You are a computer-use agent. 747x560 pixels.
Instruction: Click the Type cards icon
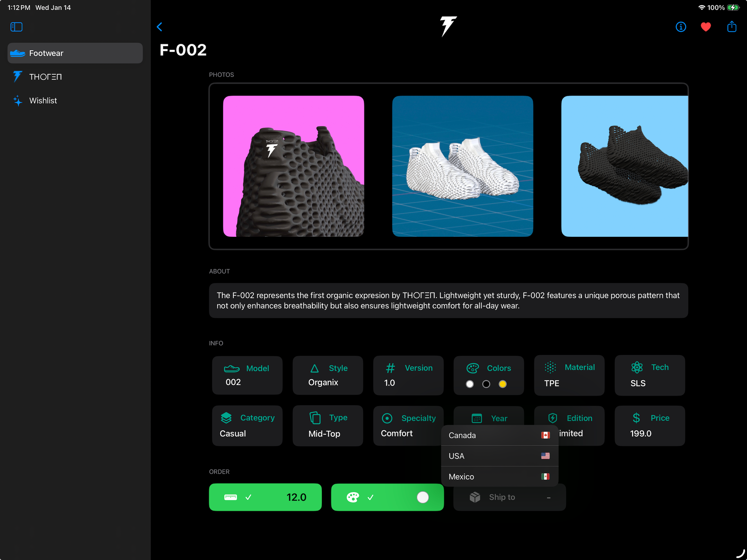315,418
